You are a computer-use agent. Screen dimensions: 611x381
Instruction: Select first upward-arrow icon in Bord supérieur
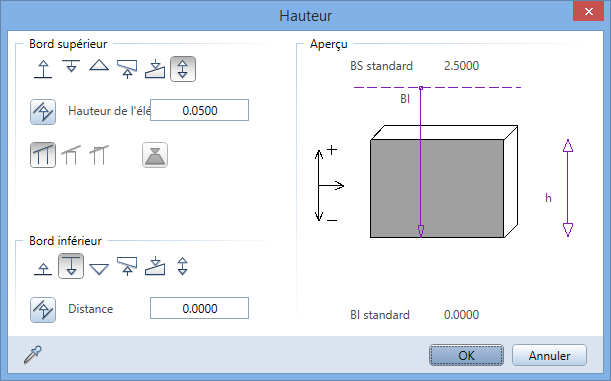[43, 69]
